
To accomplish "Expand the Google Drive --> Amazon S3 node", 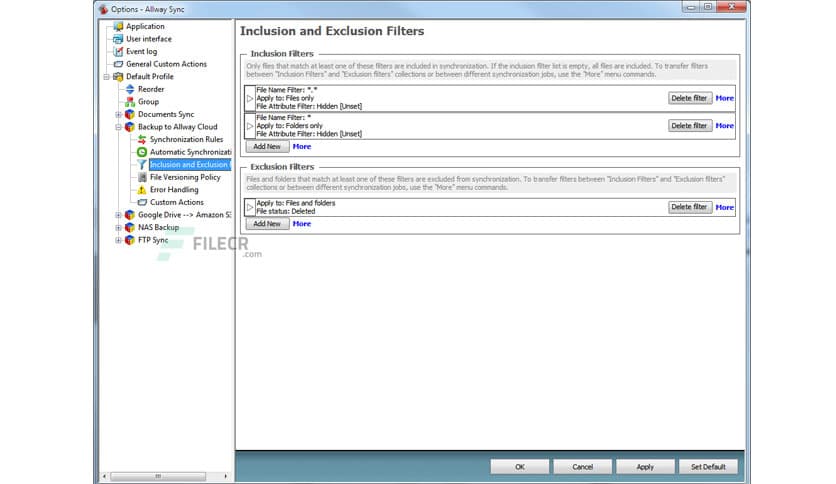I will click(118, 215).
